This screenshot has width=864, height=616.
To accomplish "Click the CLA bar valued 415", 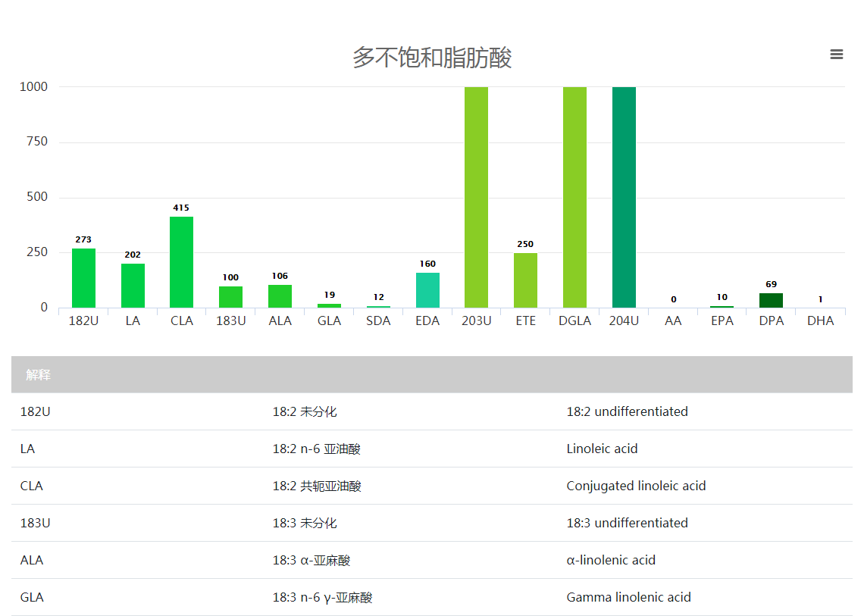I will tap(181, 262).
